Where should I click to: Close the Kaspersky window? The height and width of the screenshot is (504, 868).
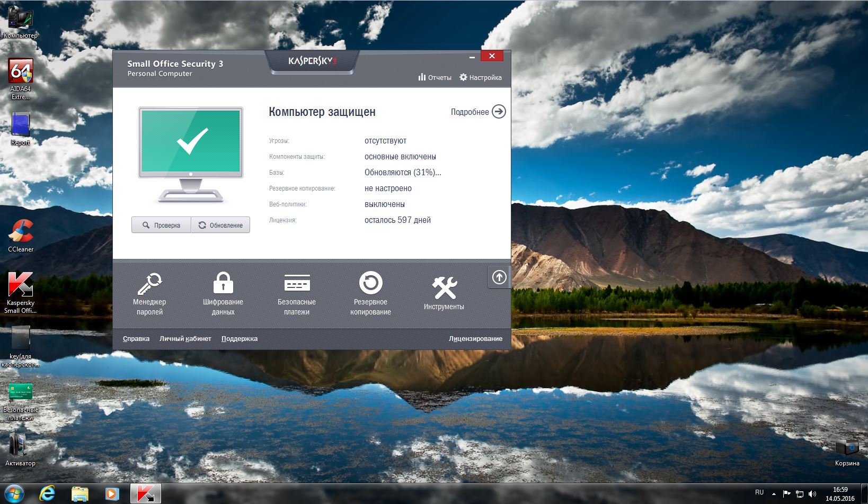[492, 56]
